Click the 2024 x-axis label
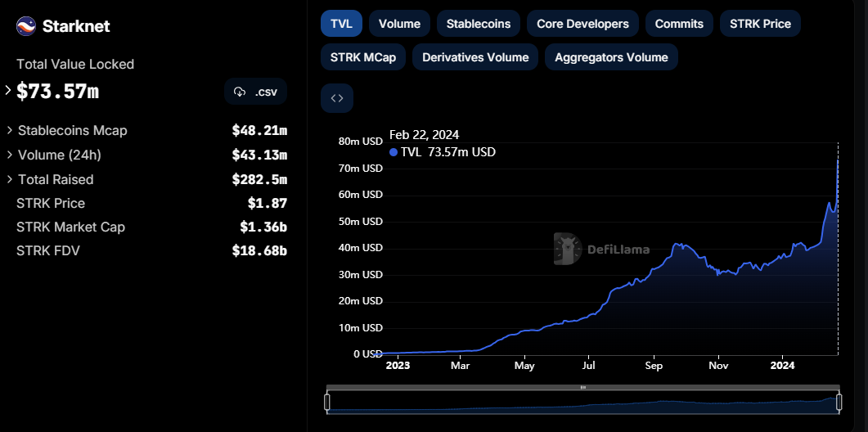868x432 pixels. pyautogui.click(x=782, y=366)
